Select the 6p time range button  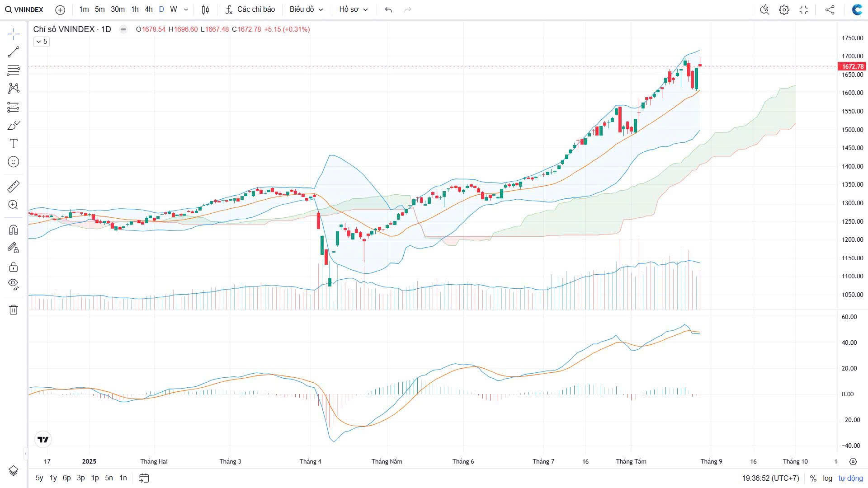66,478
